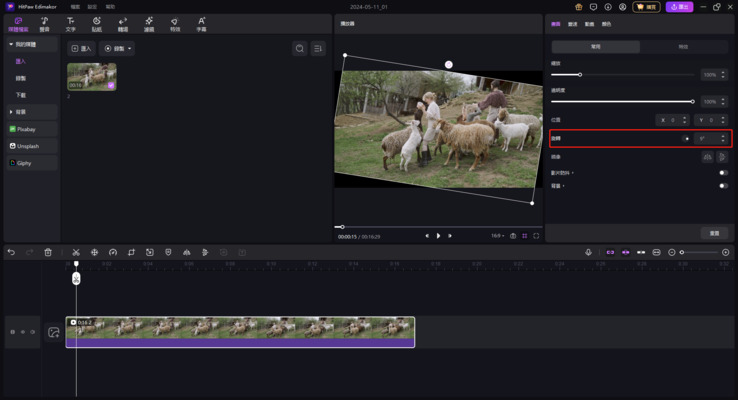Open the record dropdown in media panel

coord(117,48)
